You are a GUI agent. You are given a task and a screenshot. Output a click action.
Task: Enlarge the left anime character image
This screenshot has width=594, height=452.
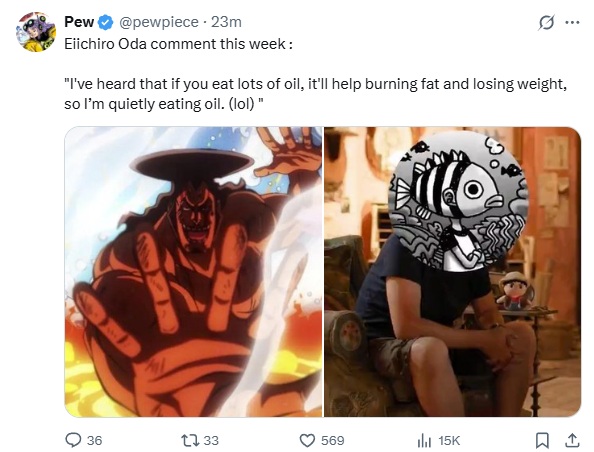tap(193, 272)
